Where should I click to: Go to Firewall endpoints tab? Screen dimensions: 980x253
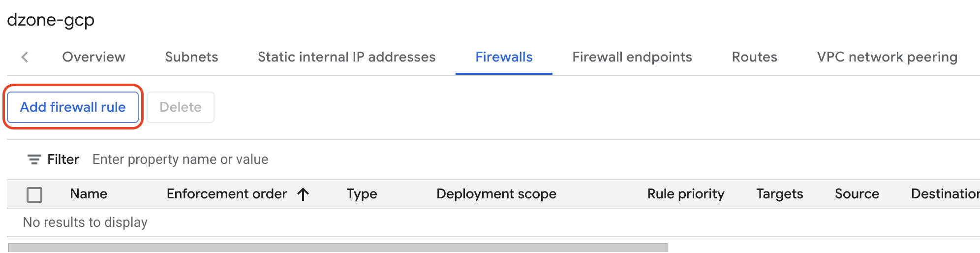click(x=632, y=57)
